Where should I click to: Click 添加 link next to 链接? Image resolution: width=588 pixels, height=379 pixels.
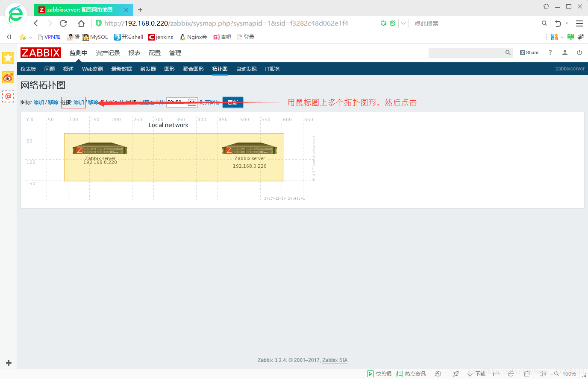(79, 102)
